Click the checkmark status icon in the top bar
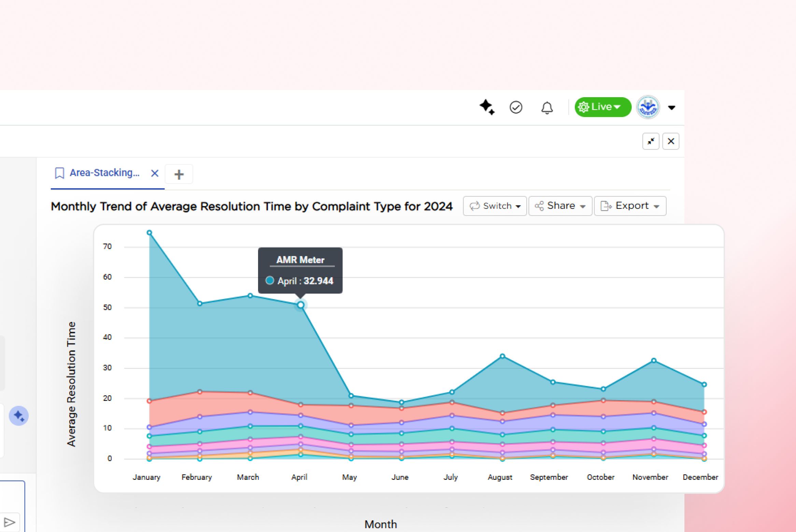 click(516, 107)
